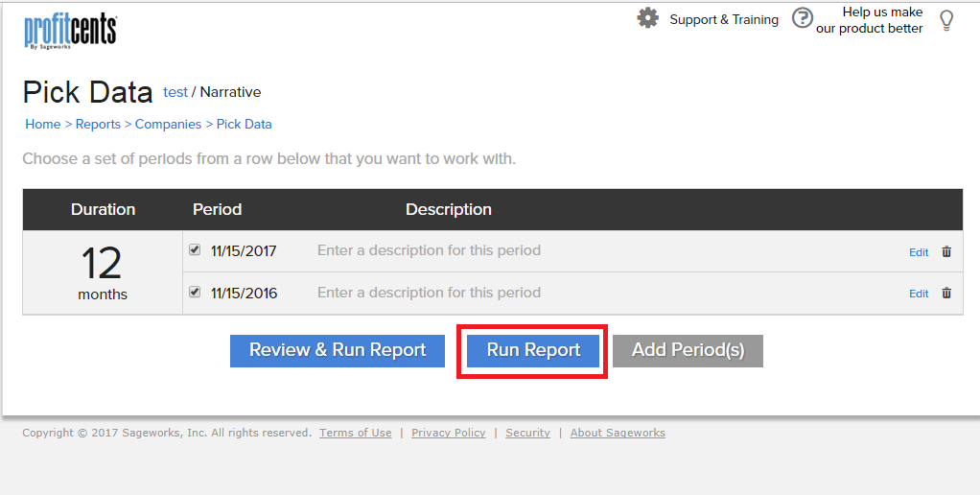Click the Add Period(s) button
980x495 pixels.
point(688,350)
